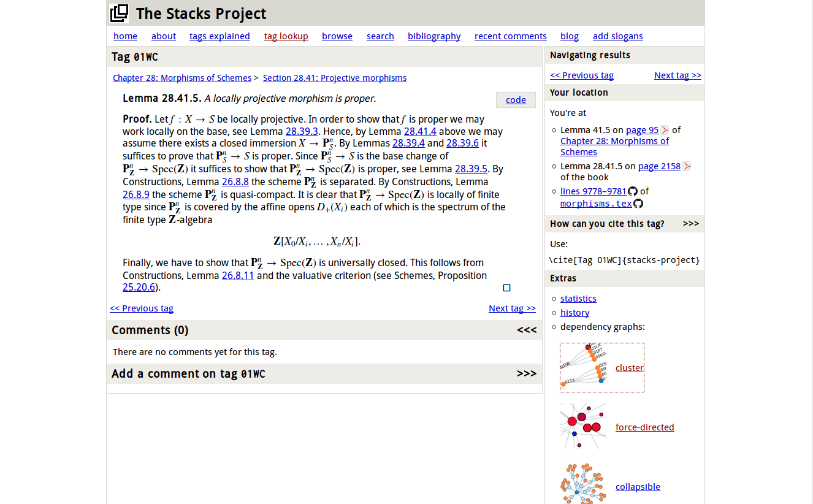Click Previous tag link below the proof
The width and height of the screenshot is (813, 504).
click(x=142, y=308)
